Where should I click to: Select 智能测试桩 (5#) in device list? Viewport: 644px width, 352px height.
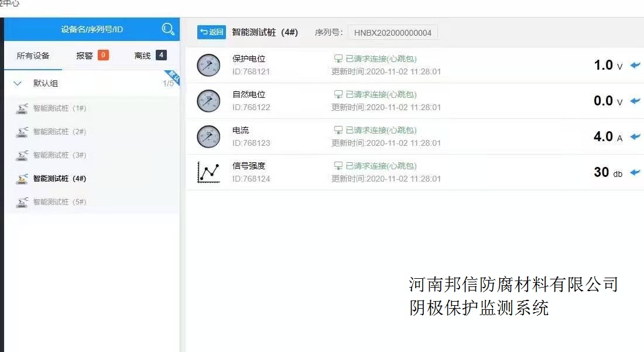pyautogui.click(x=59, y=202)
